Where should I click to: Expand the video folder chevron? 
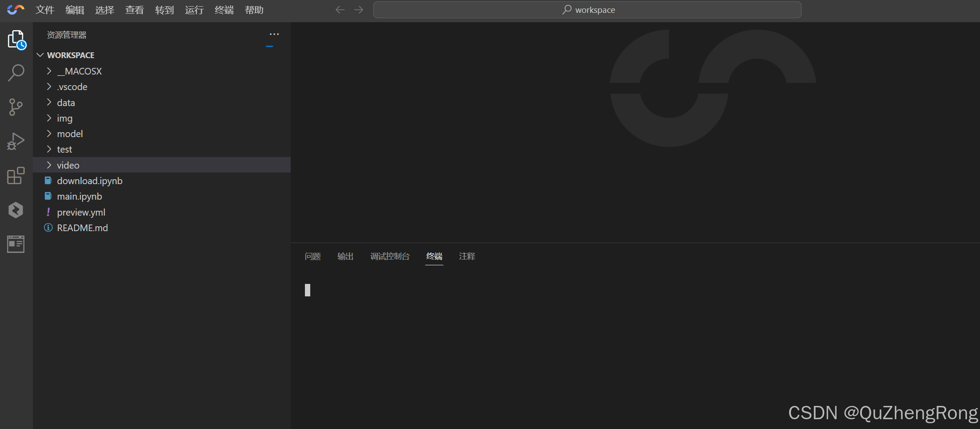(x=49, y=165)
